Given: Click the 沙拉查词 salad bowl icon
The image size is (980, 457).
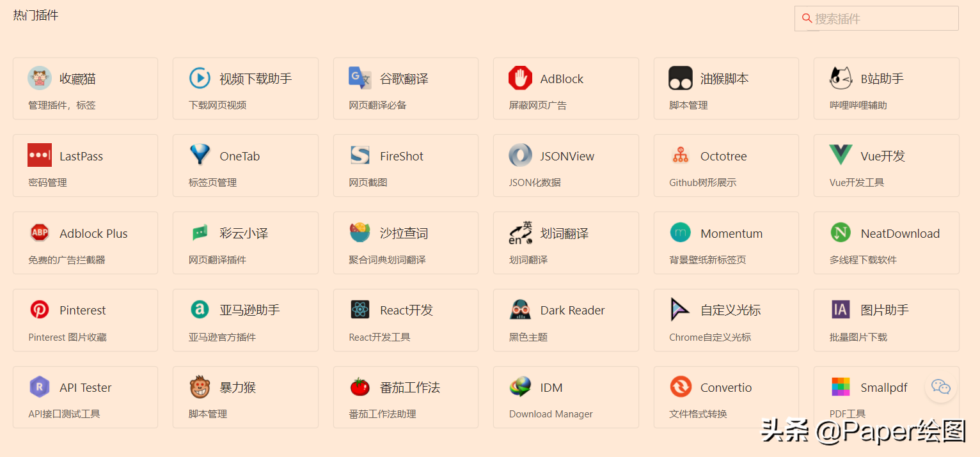Looking at the screenshot, I should (360, 233).
